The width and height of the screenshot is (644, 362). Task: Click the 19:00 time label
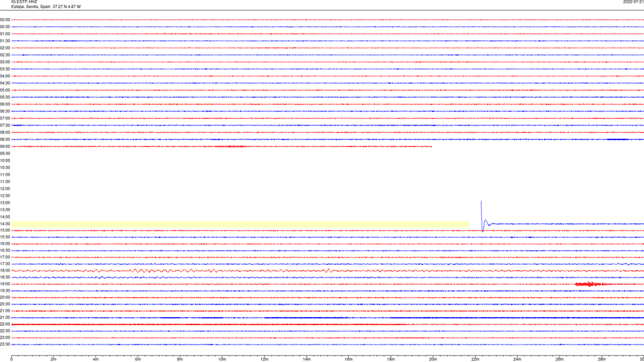5,284
